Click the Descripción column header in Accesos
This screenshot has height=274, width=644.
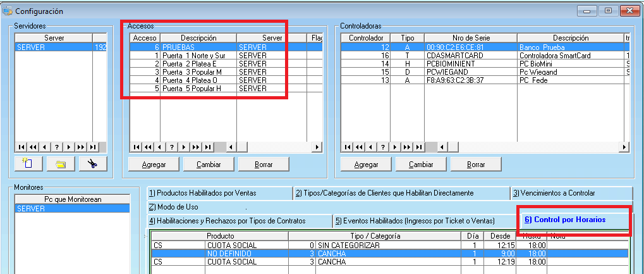pyautogui.click(x=198, y=38)
